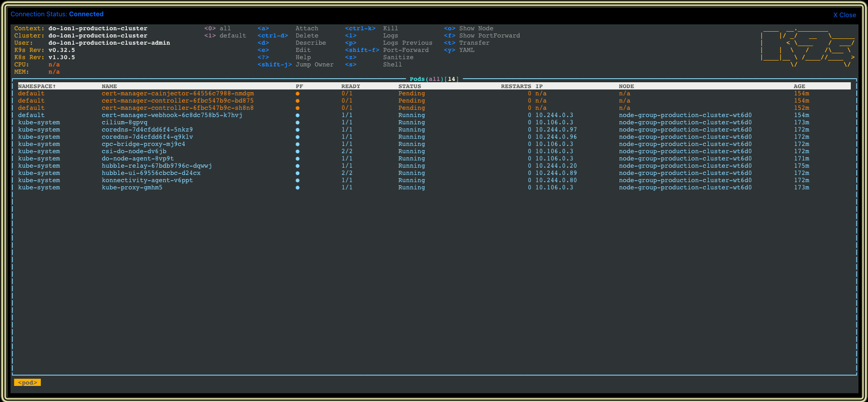Click the AGE column header
This screenshot has width=868, height=402.
pos(799,86)
